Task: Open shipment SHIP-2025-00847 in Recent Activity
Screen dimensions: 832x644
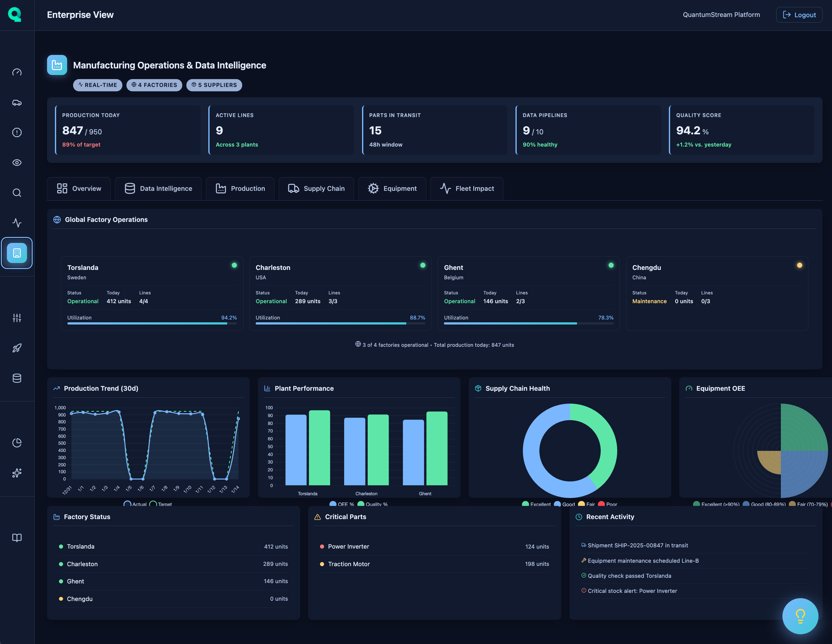Action: point(638,545)
